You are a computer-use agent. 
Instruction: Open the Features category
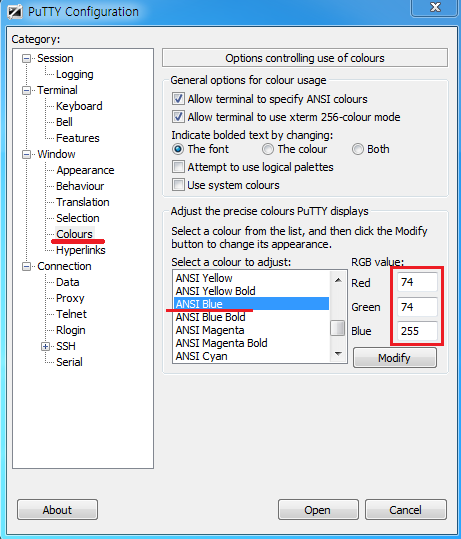tap(78, 138)
